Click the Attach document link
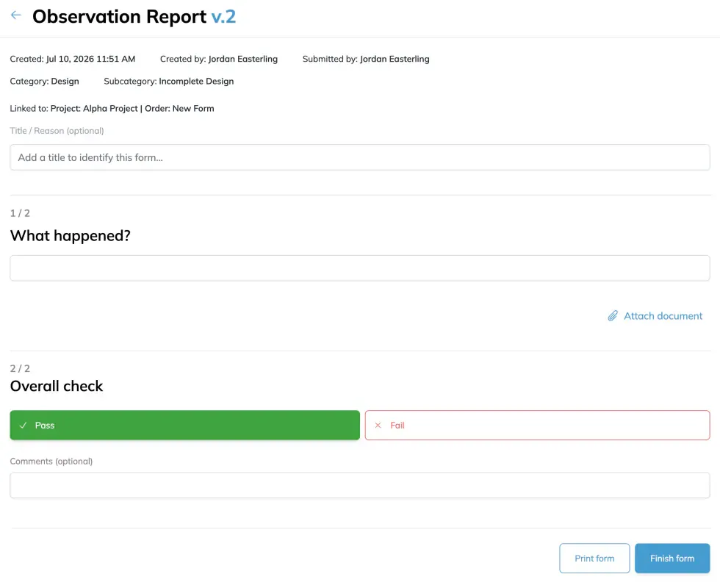The image size is (720, 588). click(x=663, y=315)
